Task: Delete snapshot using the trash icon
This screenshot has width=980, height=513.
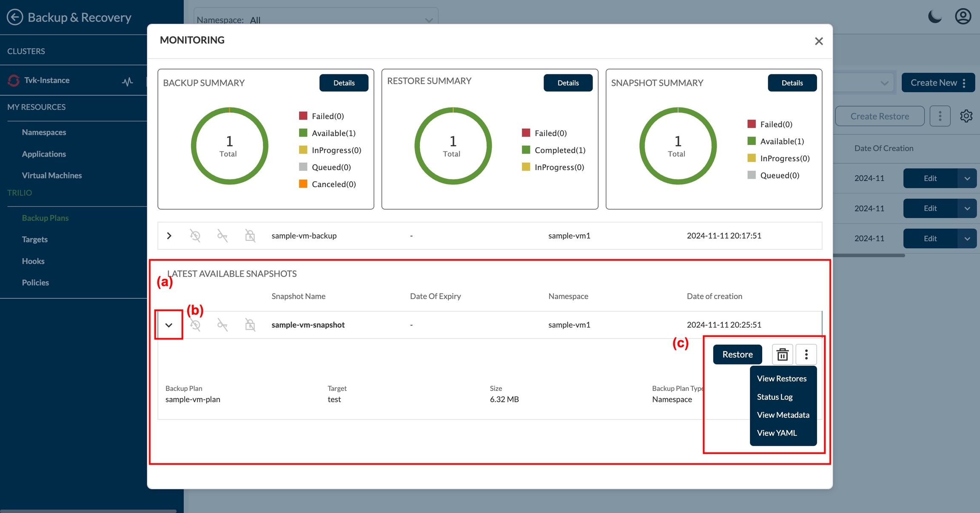Action: pos(782,354)
